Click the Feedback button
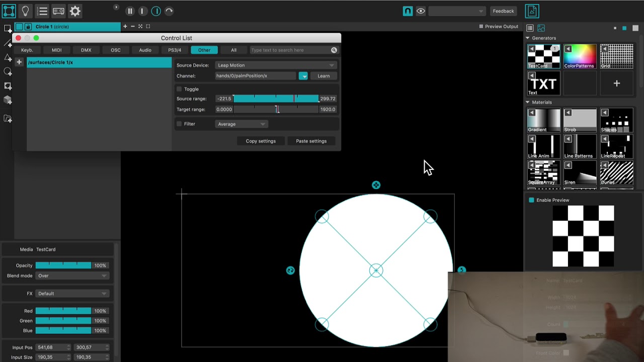644x362 pixels. click(503, 11)
